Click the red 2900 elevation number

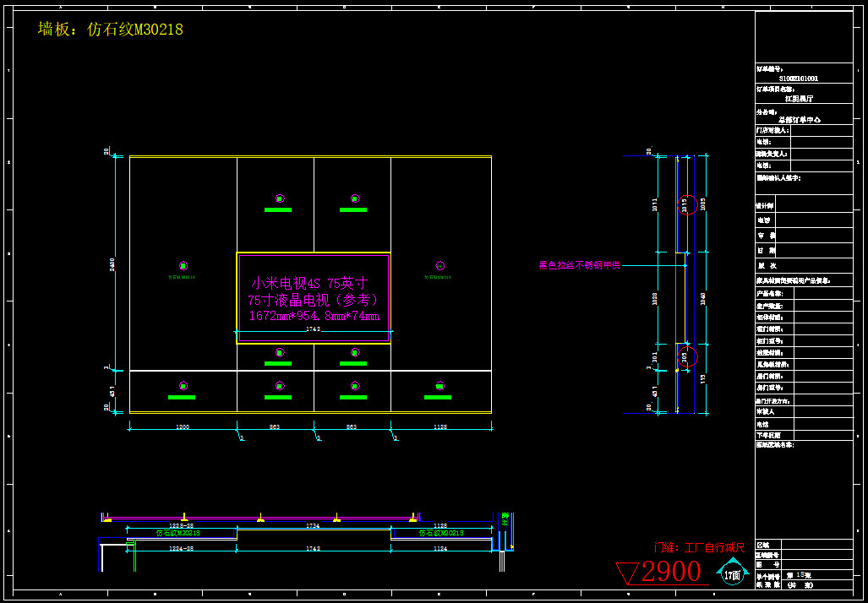click(671, 573)
